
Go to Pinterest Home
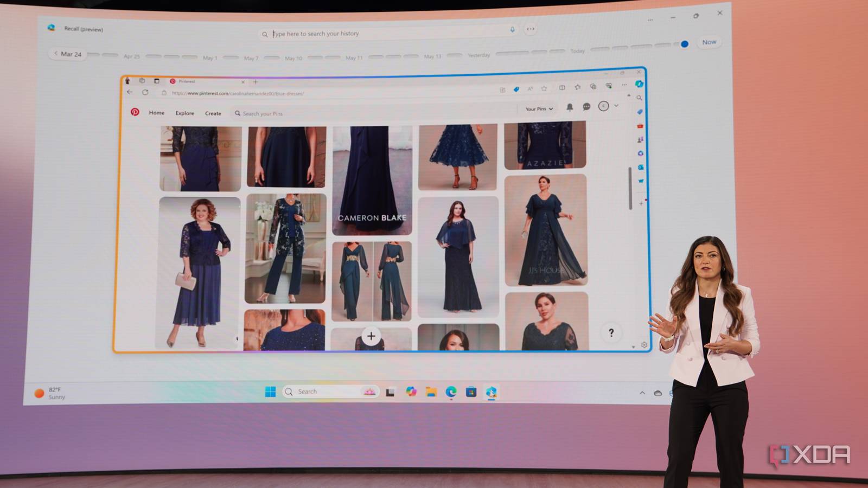(157, 113)
